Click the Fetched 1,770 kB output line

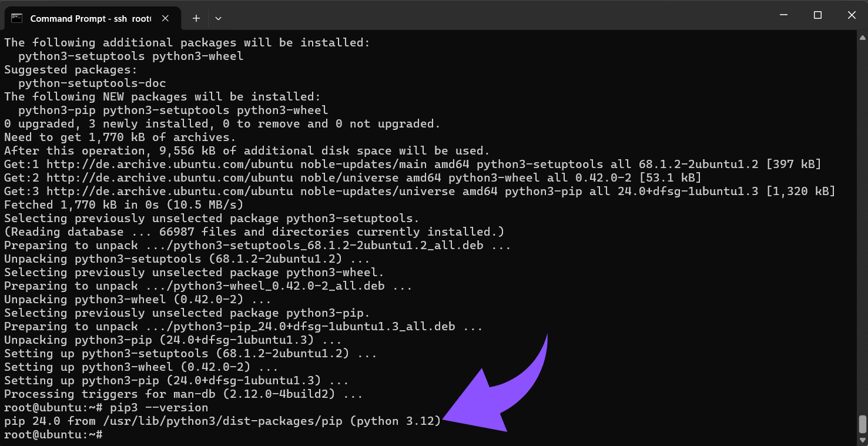123,204
